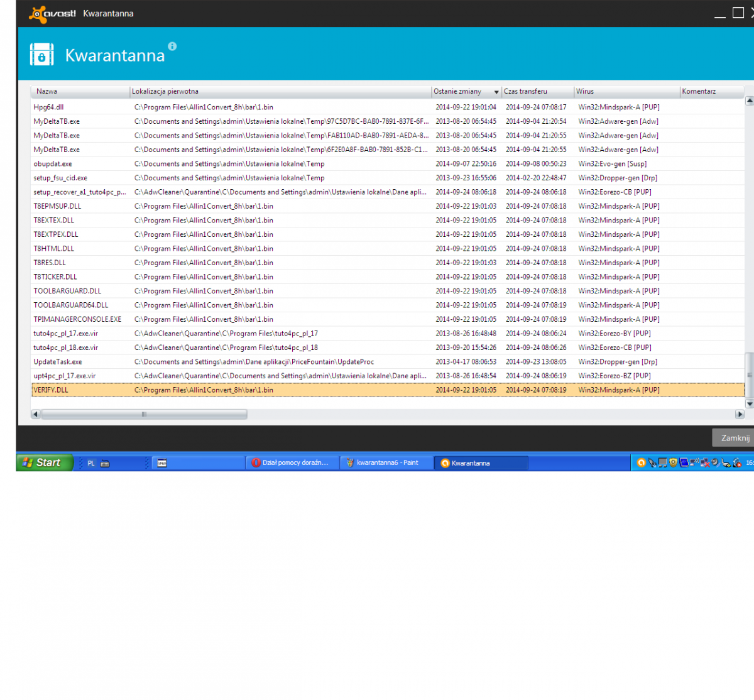Select the T8EXTEX.DLL row
Image resolution: width=754 pixels, height=700 pixels.
click(x=388, y=221)
